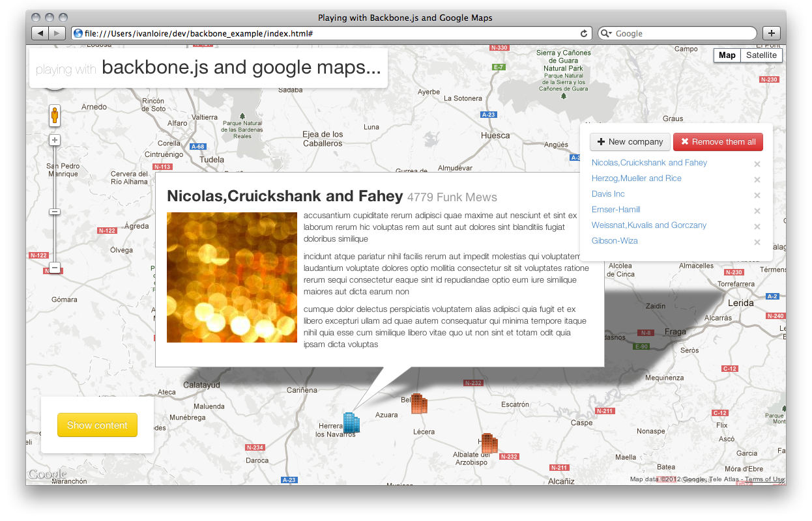Viewport: 812px width, 521px height.
Task: Click the backbone.js and google maps heading
Action: (241, 67)
